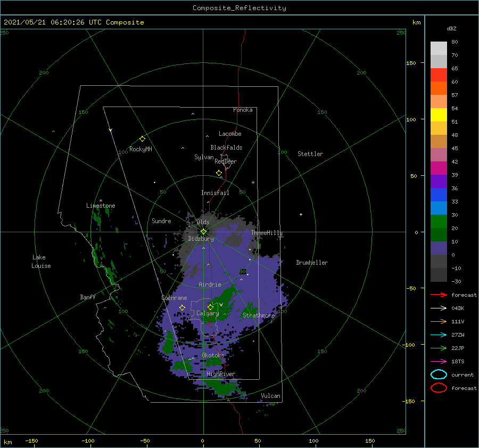
Task: Click the boxed 50 range label southeast of center
Action: [x=243, y=272]
